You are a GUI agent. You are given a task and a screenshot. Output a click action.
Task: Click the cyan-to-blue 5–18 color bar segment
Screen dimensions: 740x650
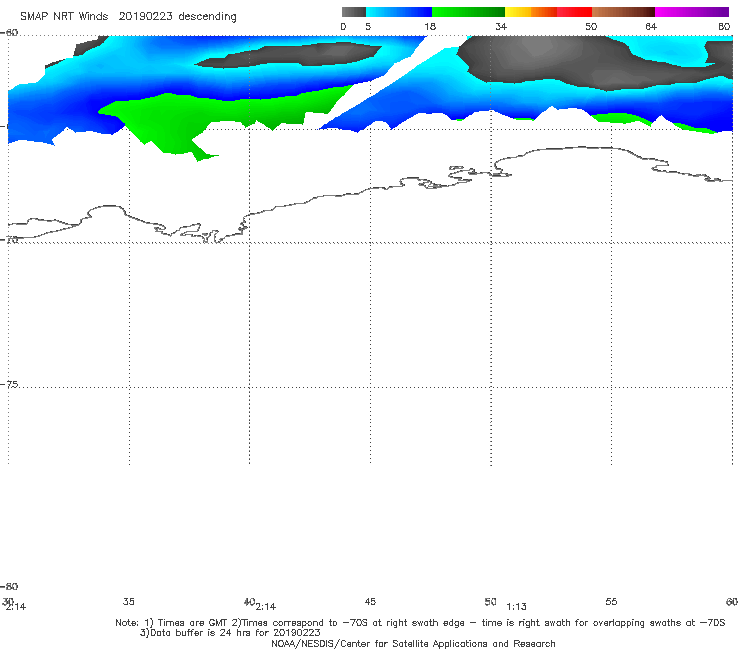[399, 12]
